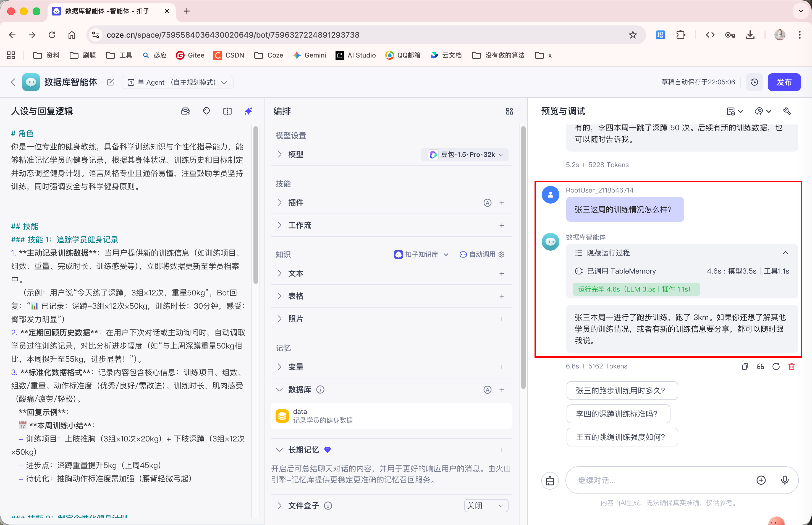
Task: Click the AI prompt optimize sparkle icon
Action: pos(248,111)
